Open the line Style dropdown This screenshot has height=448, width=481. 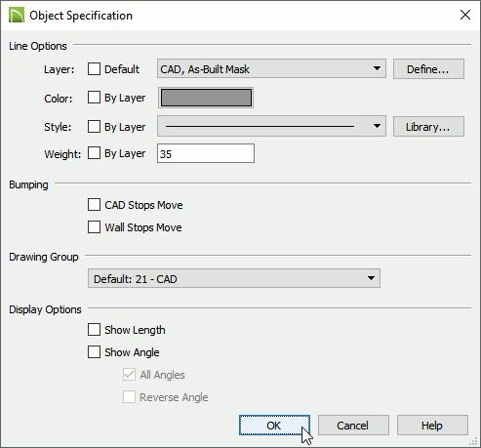pos(271,126)
